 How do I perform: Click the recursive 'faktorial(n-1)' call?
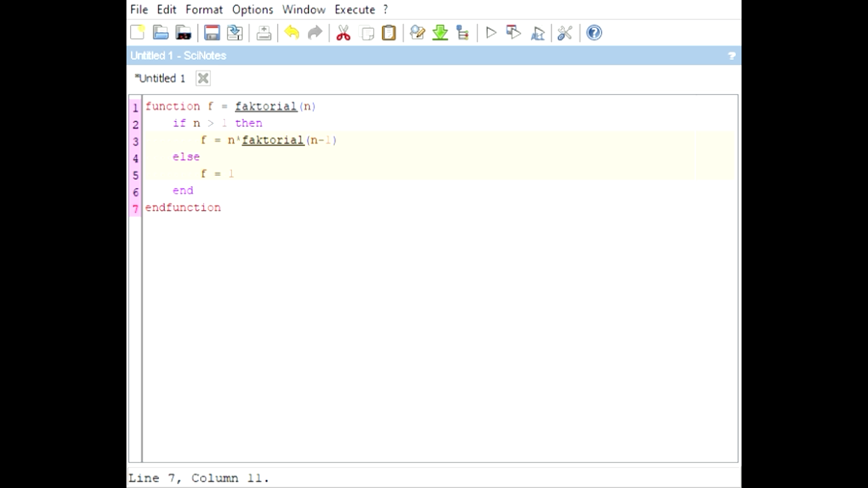pos(289,140)
